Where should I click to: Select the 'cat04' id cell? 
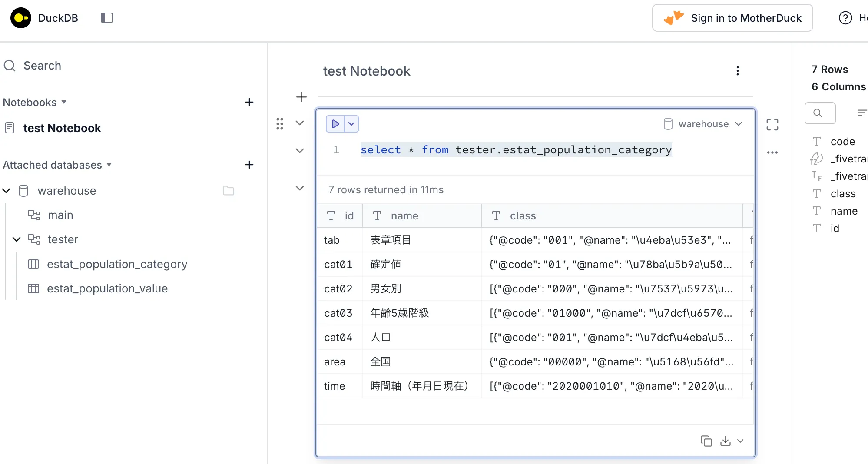(340, 337)
